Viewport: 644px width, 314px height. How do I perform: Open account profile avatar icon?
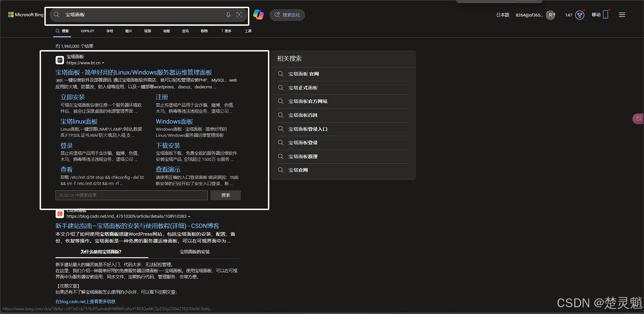[550, 15]
